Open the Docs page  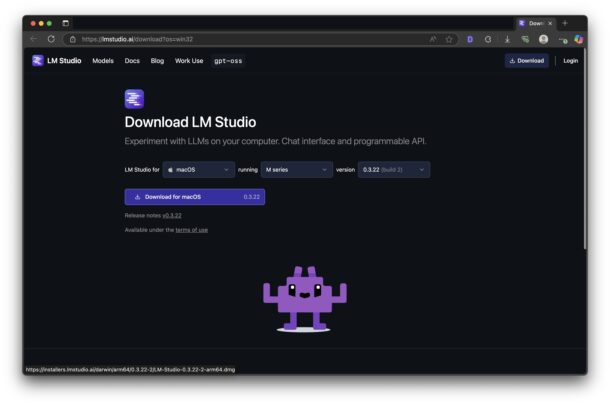click(132, 61)
